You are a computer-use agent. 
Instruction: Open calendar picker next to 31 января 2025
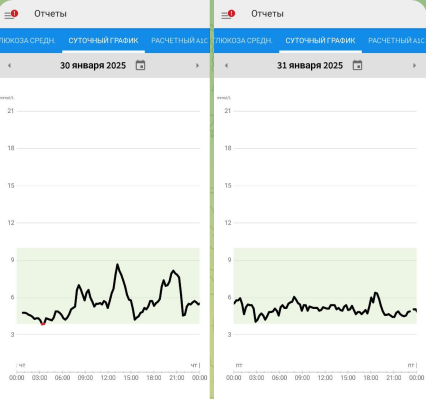(x=357, y=65)
